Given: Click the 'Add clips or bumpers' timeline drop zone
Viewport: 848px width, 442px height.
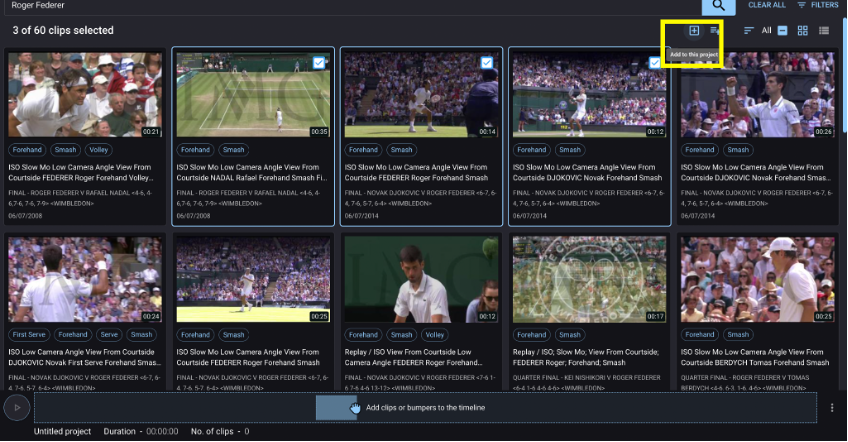Looking at the screenshot, I should pyautogui.click(x=426, y=407).
